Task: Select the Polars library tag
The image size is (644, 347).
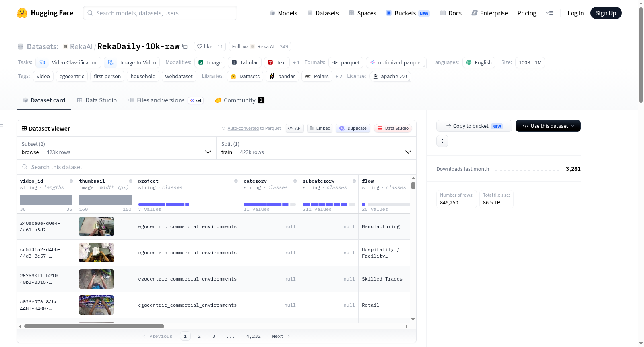Action: (317, 76)
